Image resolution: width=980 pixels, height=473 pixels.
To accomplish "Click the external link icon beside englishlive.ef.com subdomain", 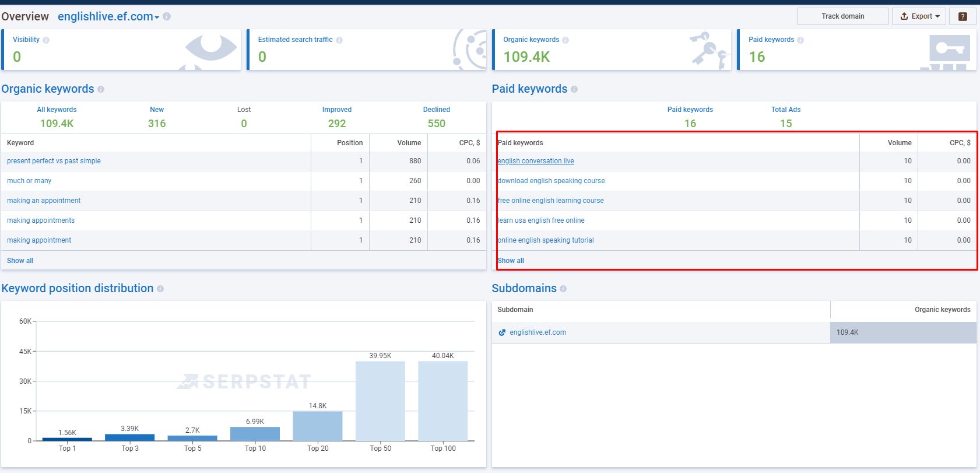I will 502,332.
